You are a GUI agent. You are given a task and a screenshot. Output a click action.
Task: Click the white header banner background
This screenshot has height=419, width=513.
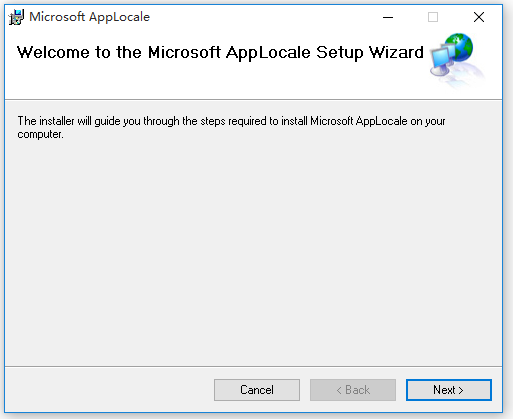[233, 83]
